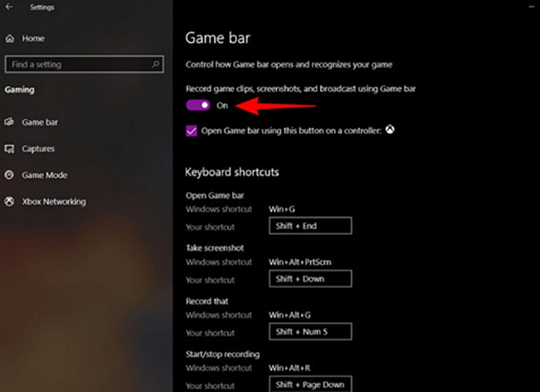Open the Captures settings page
Image resolution: width=540 pixels, height=392 pixels.
click(39, 149)
